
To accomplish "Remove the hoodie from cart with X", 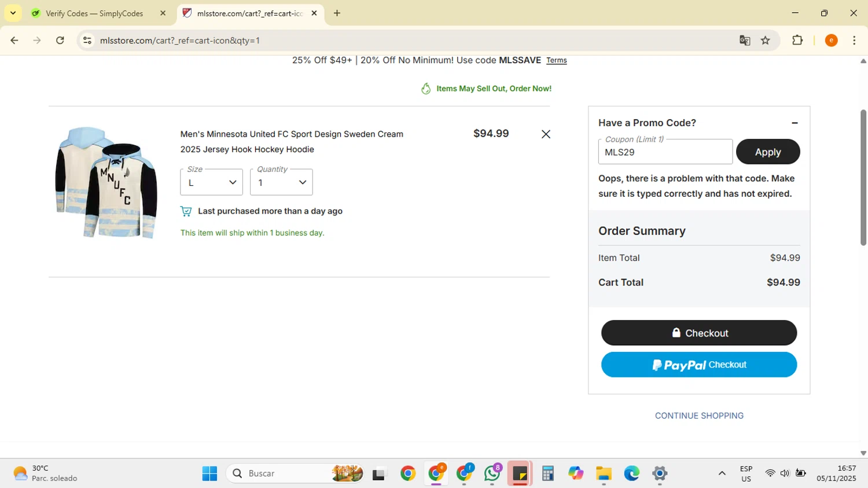I will coord(546,134).
